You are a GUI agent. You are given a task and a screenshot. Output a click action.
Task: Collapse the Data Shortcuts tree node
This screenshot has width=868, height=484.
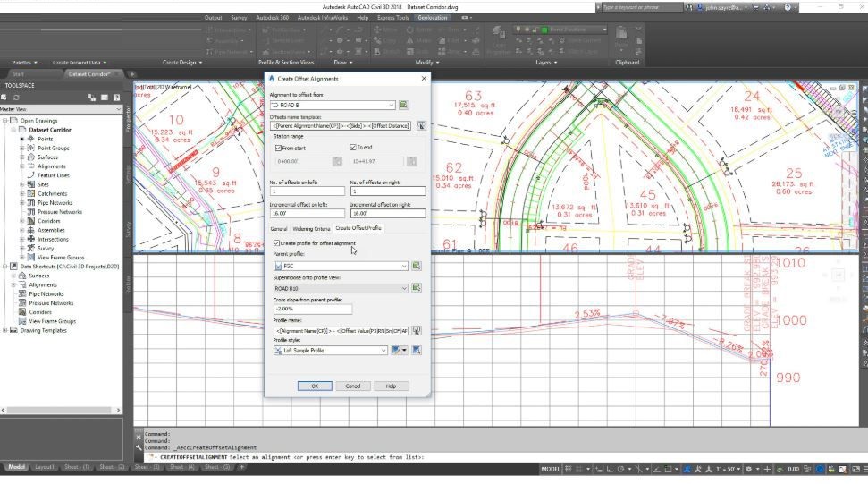[5, 267]
